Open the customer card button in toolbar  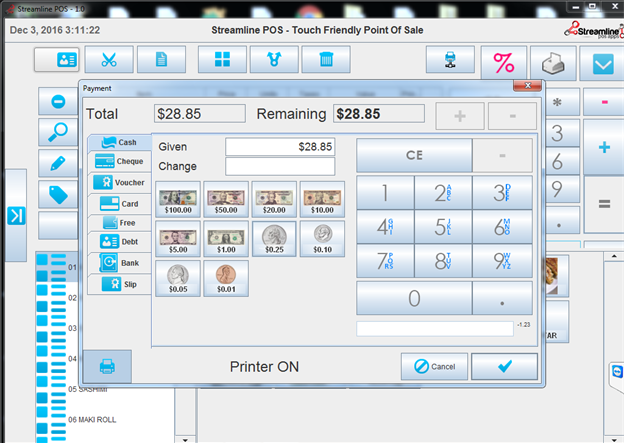click(57, 60)
